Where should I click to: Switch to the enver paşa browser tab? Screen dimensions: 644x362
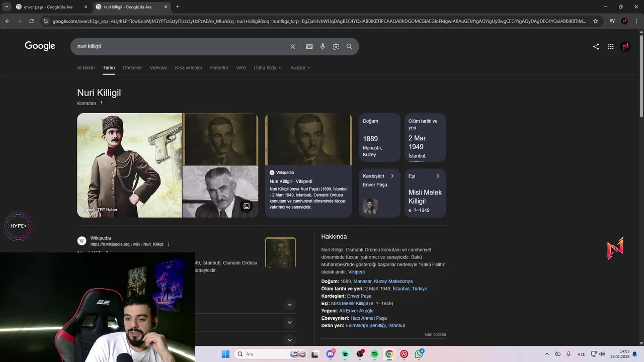(49, 7)
